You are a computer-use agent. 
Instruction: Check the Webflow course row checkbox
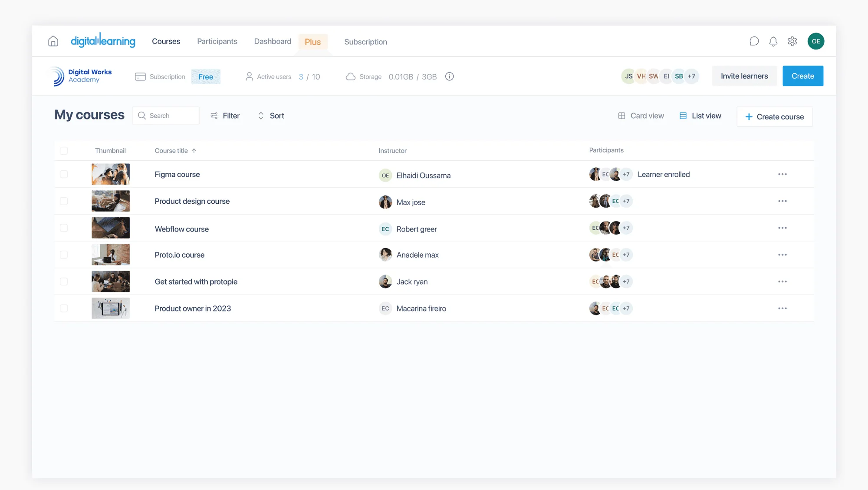point(64,228)
